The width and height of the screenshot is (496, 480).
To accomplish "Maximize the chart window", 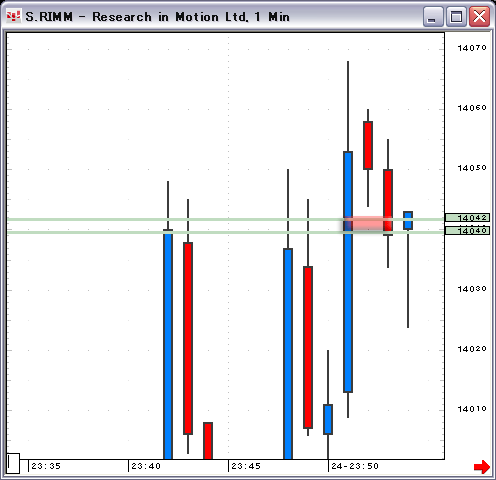I will point(456,16).
